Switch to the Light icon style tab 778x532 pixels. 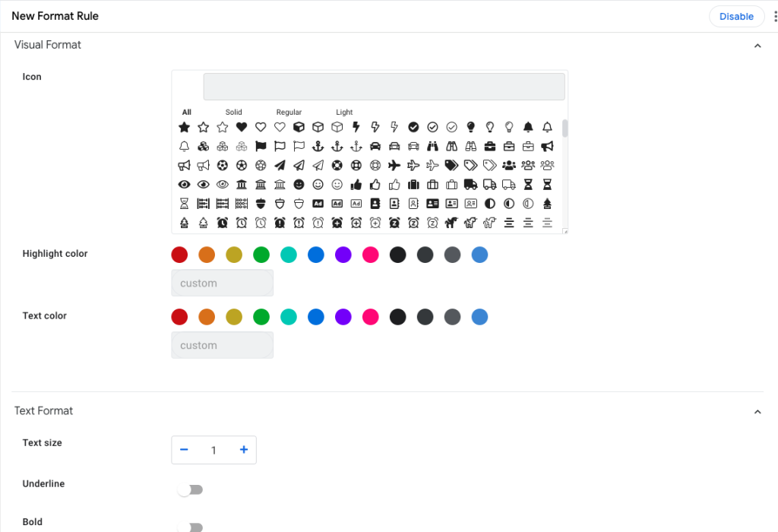[344, 112]
